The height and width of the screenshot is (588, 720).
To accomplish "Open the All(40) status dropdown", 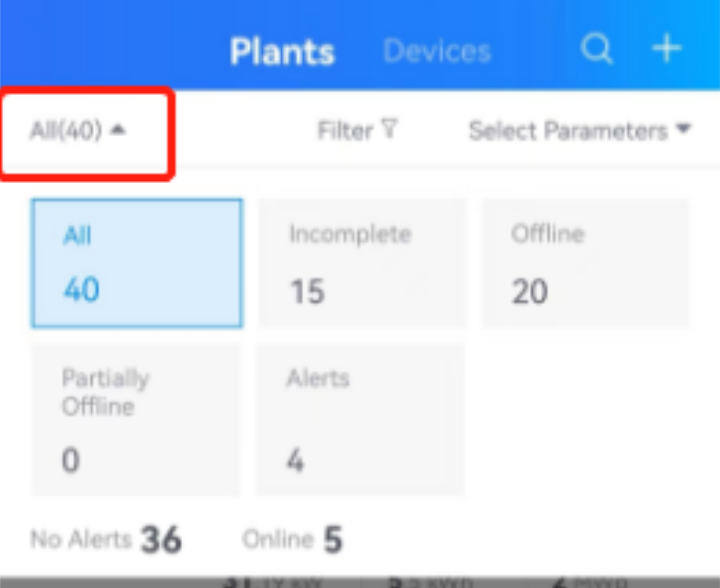I will click(x=66, y=130).
